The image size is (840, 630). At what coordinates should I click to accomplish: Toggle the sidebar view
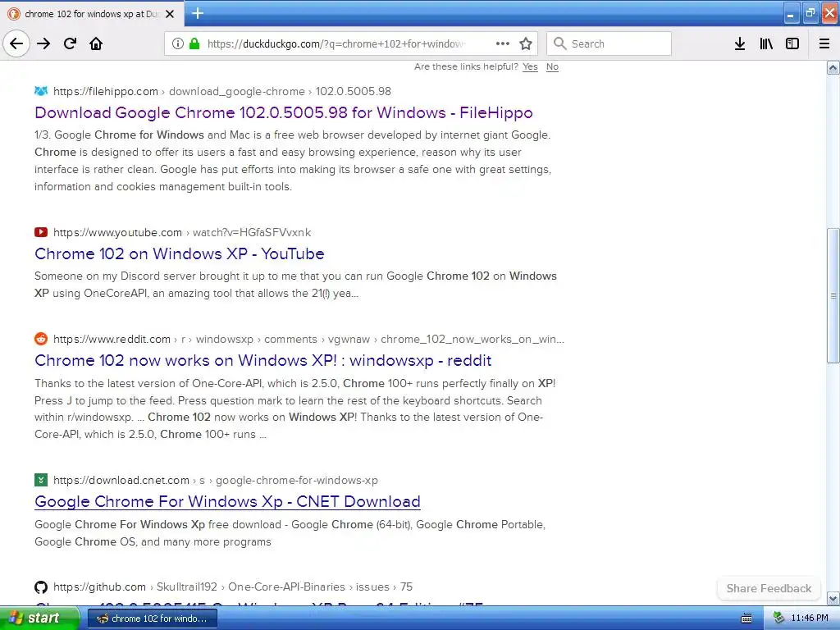pos(792,43)
